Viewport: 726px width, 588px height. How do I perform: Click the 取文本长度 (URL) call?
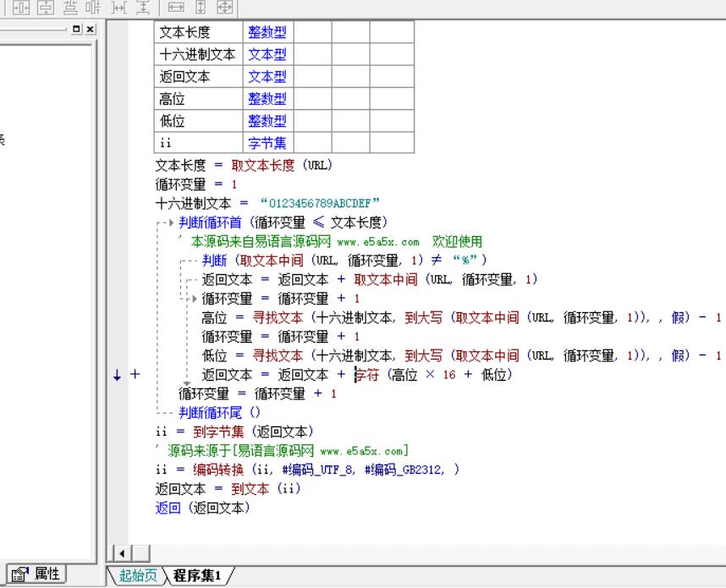[282, 165]
